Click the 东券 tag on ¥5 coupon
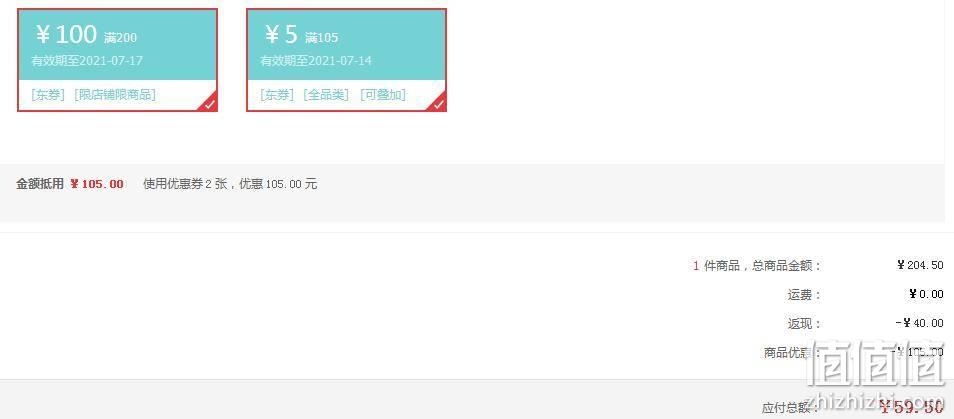Screen dimensions: 954x419 [x=277, y=95]
